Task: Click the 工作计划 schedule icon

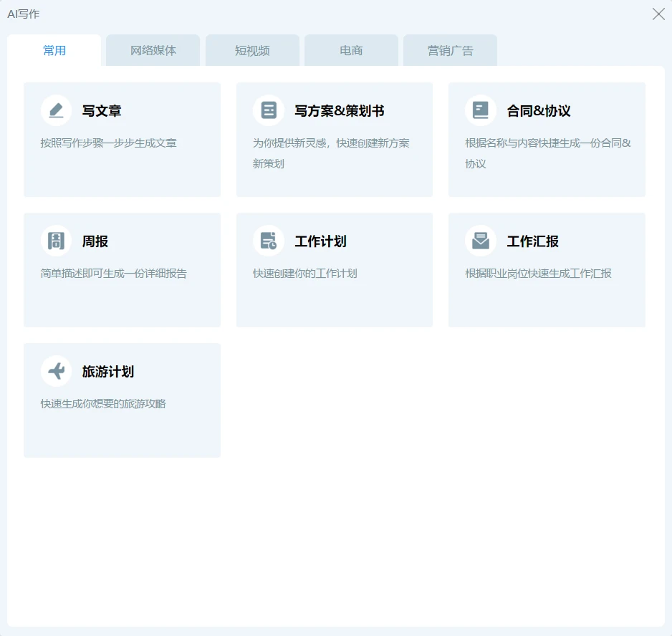Action: pyautogui.click(x=268, y=241)
